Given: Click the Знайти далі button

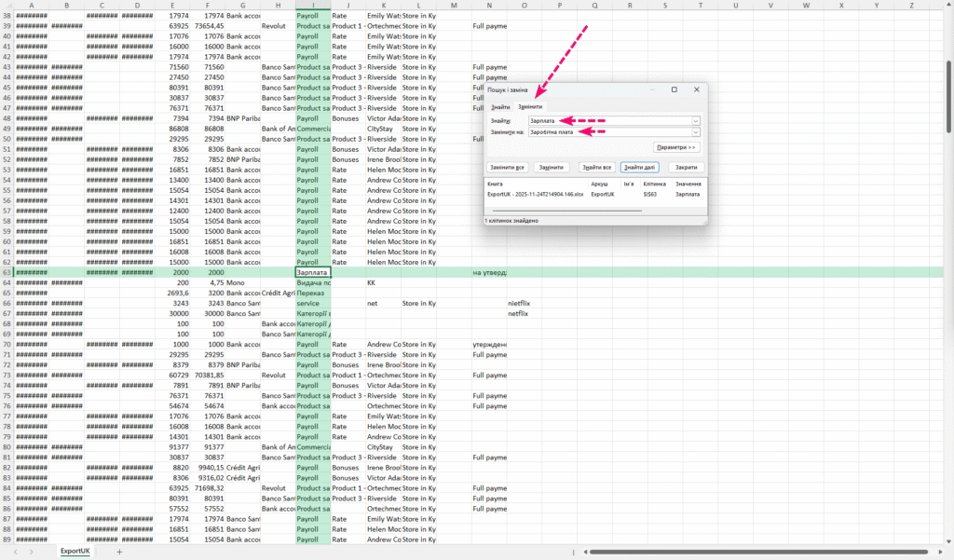Looking at the screenshot, I should click(639, 168).
